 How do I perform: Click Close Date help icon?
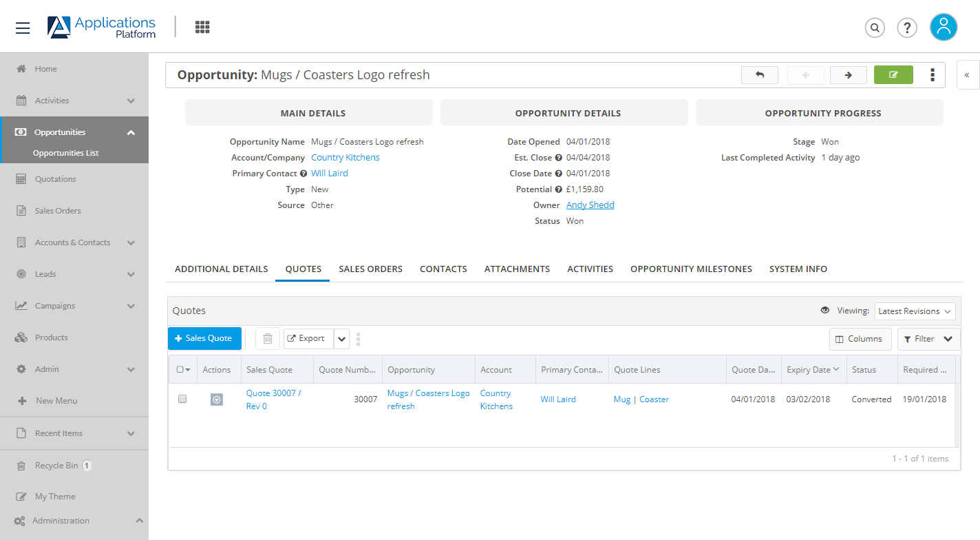click(x=559, y=174)
